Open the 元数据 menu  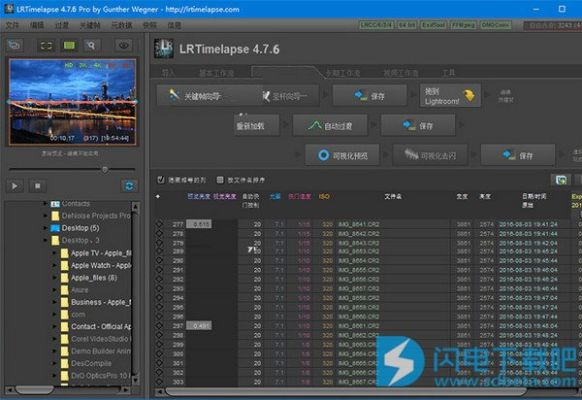(x=122, y=25)
